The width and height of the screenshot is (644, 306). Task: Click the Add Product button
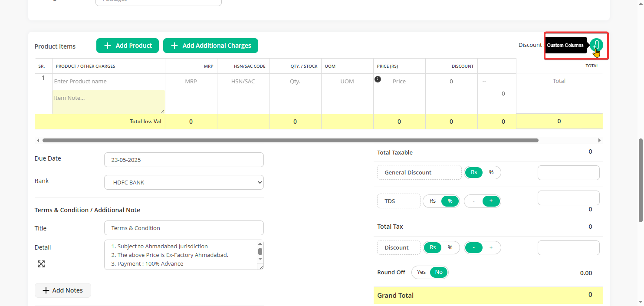pos(128,46)
